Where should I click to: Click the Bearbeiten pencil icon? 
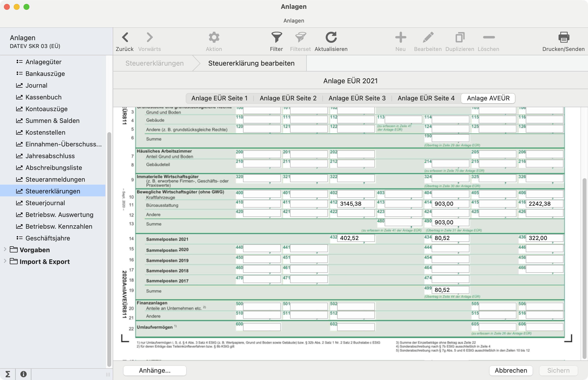point(428,37)
